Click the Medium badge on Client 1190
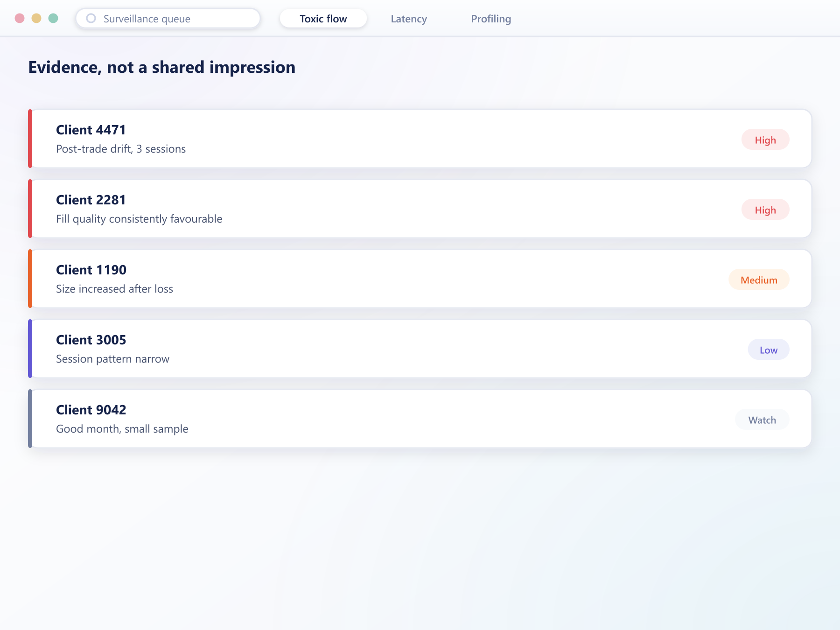Screen dimensions: 840x630 click(759, 280)
